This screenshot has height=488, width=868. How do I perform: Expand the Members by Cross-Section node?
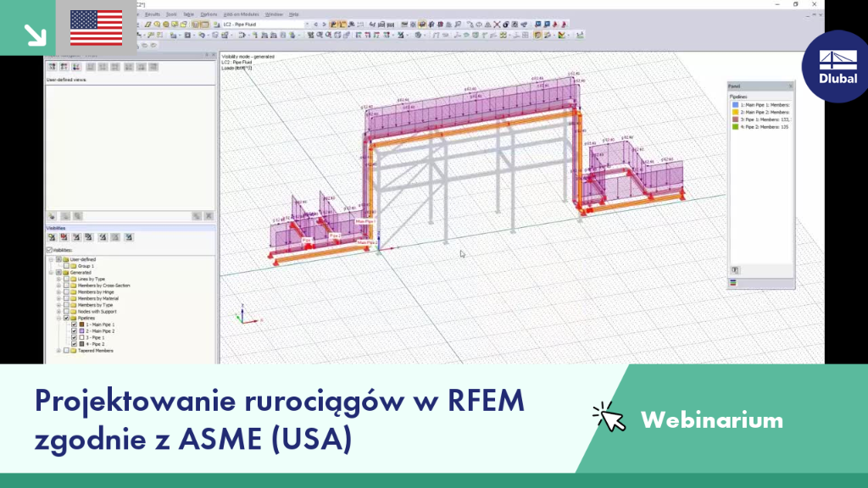pyautogui.click(x=58, y=286)
